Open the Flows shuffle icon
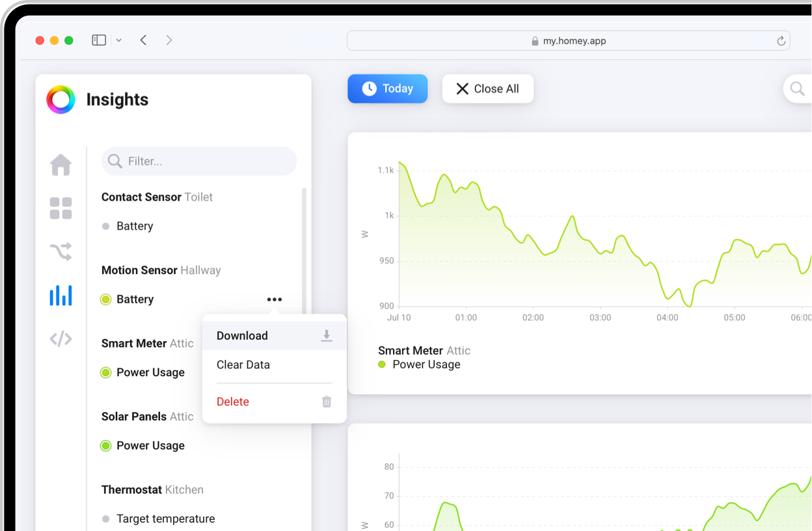This screenshot has width=812, height=531. point(61,251)
